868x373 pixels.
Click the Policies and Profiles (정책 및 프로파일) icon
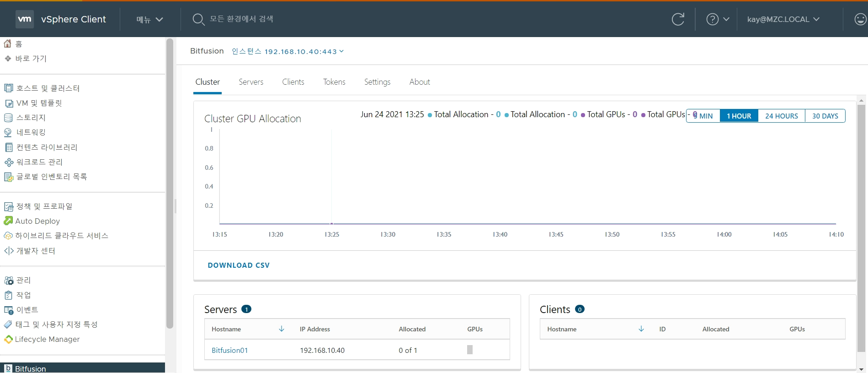coord(8,206)
